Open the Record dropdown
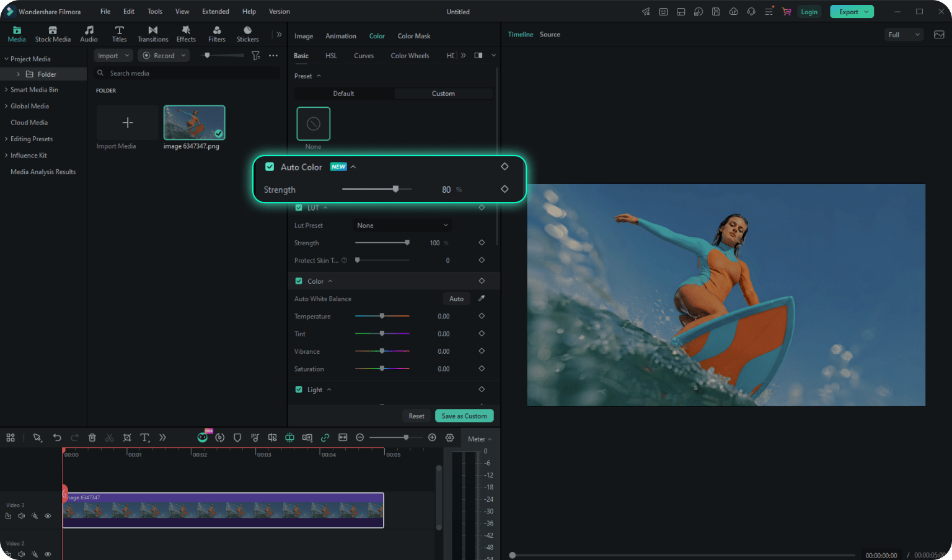952x560 pixels. point(164,56)
